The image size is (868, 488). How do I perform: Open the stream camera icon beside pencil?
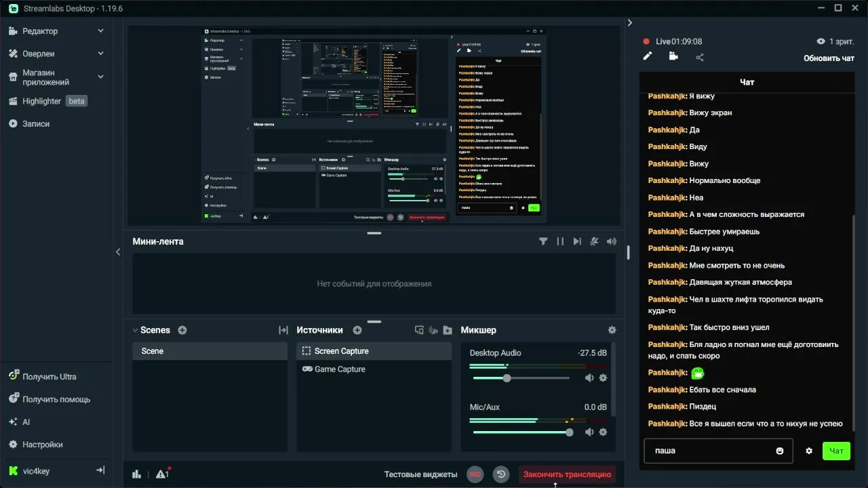[673, 56]
